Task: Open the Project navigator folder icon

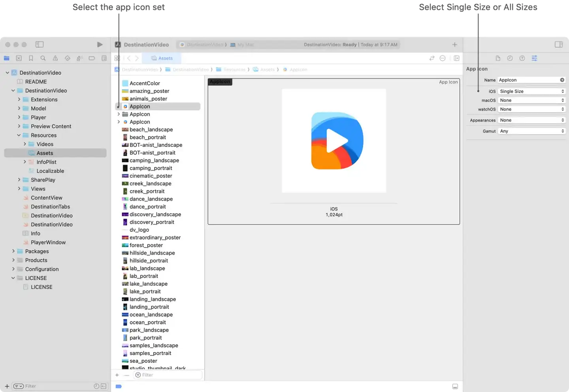Action: (x=7, y=58)
